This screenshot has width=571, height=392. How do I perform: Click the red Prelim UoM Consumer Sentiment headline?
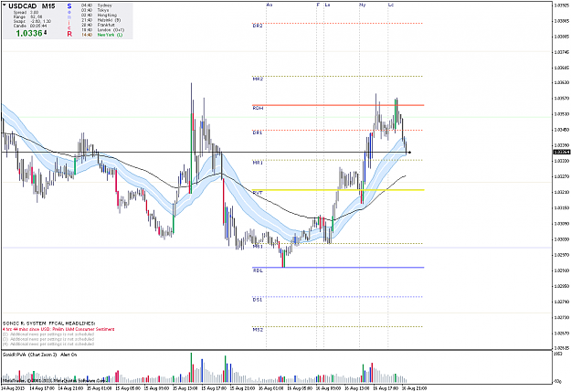click(x=58, y=329)
